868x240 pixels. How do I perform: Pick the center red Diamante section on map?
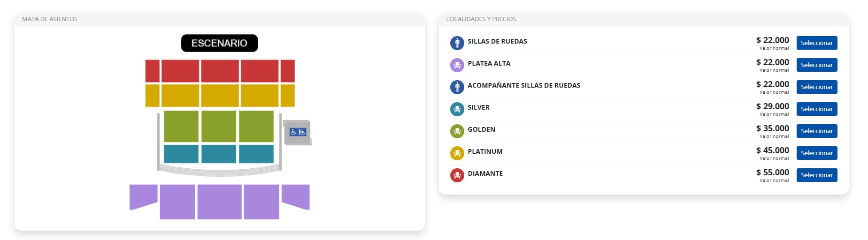[x=220, y=71]
